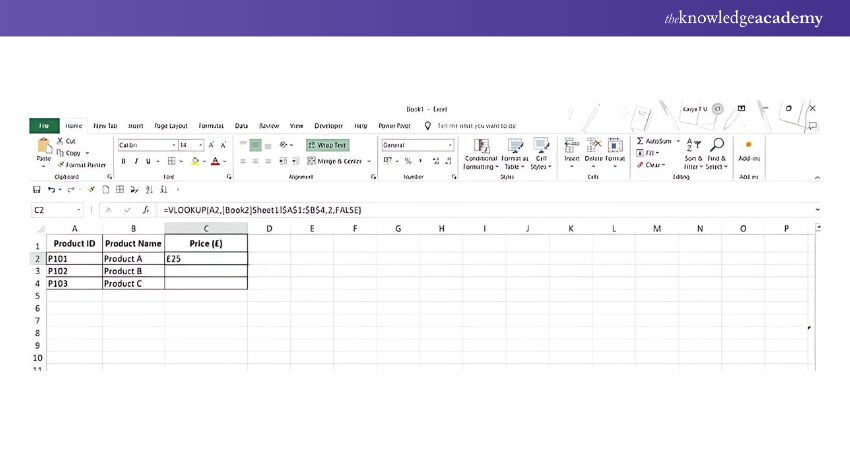Expand the General number format dropdown

[450, 145]
